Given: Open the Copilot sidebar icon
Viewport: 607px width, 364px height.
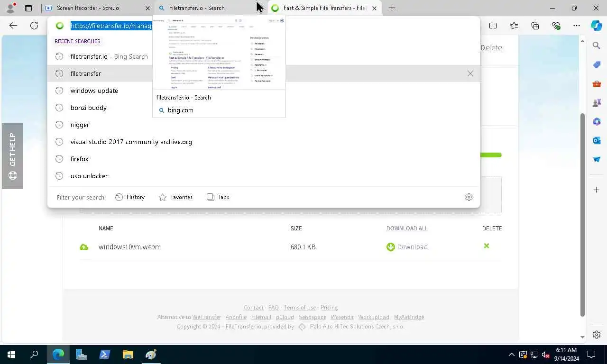Looking at the screenshot, I should [597, 26].
